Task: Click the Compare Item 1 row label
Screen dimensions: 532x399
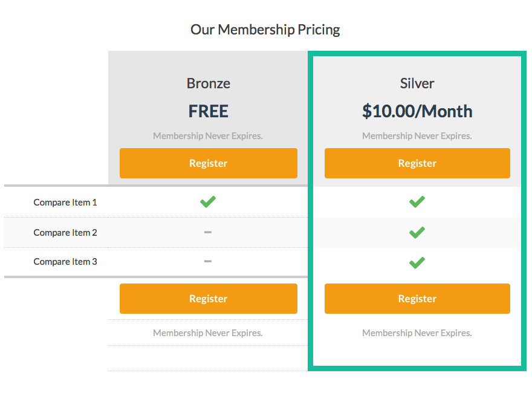Action: [65, 203]
